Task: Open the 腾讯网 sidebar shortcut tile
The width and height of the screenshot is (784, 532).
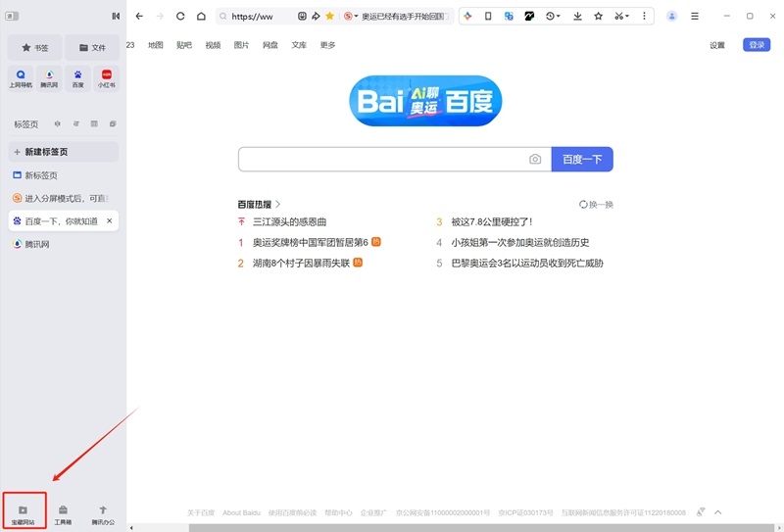Action: click(49, 78)
